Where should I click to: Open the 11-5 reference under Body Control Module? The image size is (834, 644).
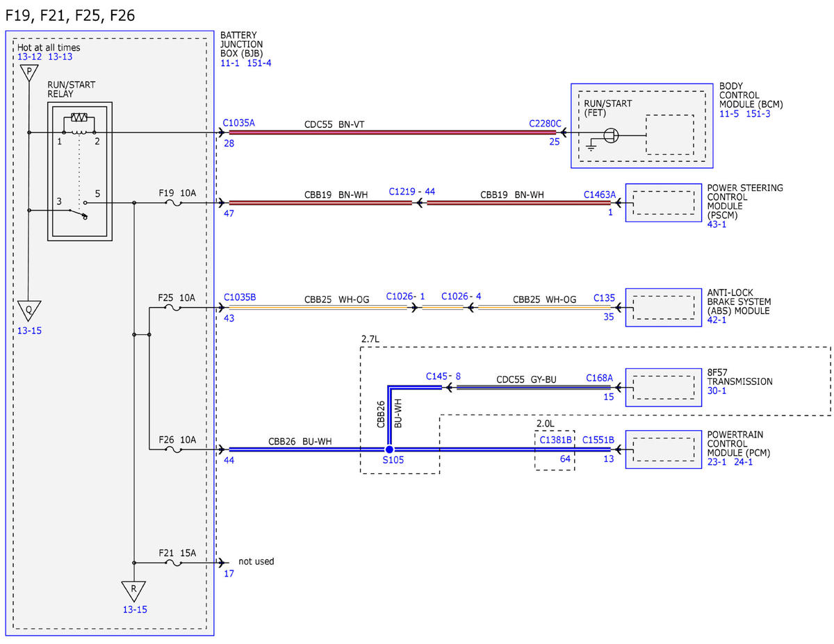[730, 114]
